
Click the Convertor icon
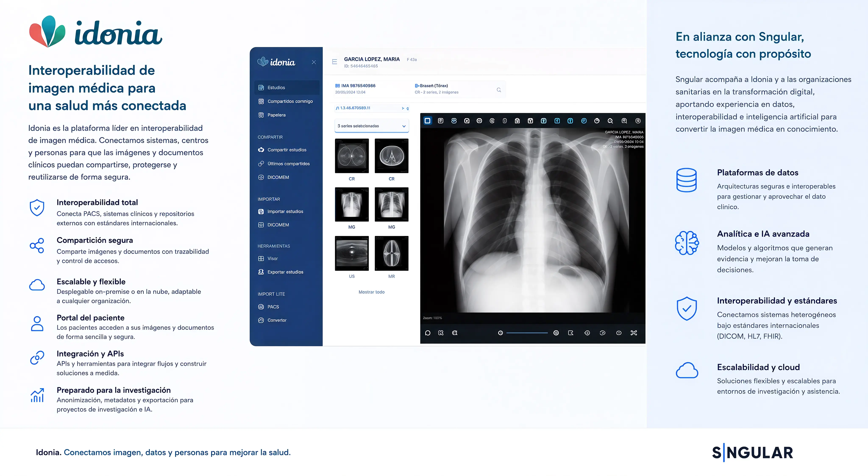point(261,320)
